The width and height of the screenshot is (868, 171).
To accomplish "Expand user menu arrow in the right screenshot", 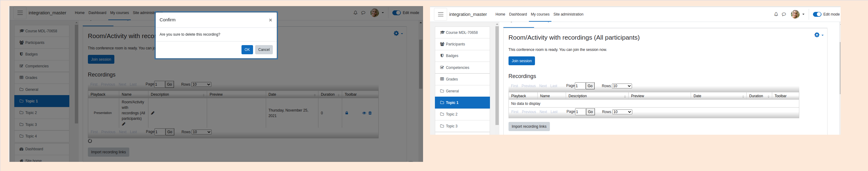I will (x=803, y=14).
